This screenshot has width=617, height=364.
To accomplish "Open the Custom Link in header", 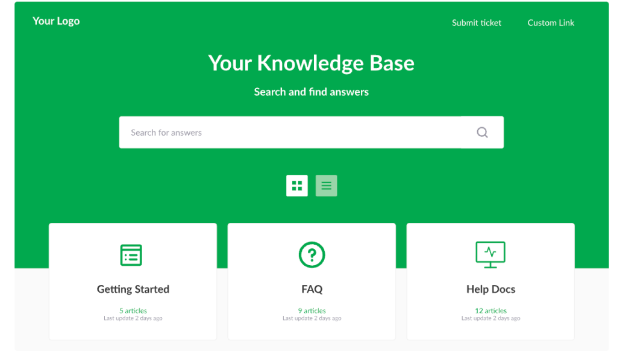I will click(x=551, y=23).
